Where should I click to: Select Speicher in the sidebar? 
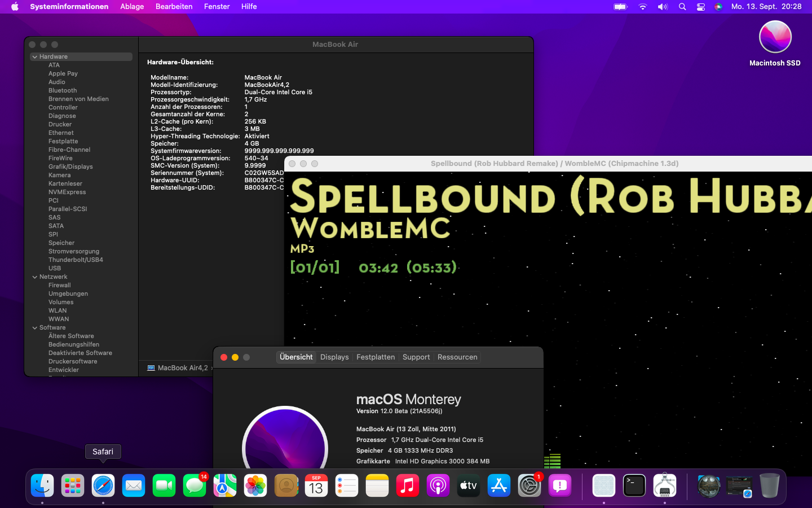(x=61, y=243)
